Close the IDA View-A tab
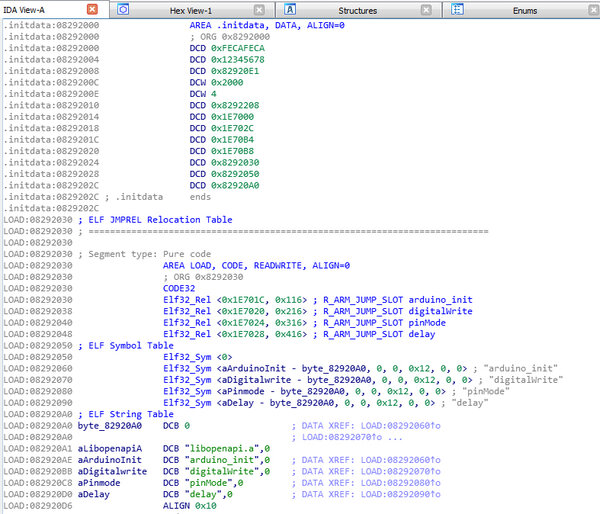The image size is (600, 514). [92, 9]
